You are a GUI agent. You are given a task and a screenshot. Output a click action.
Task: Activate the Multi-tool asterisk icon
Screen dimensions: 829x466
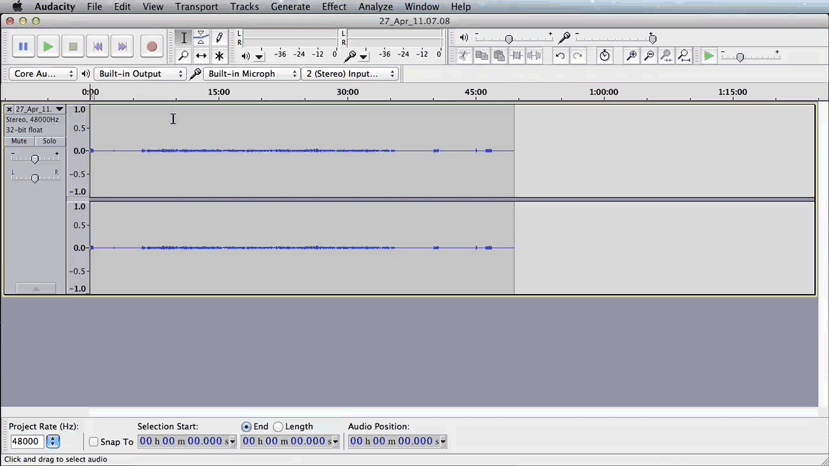(x=219, y=56)
